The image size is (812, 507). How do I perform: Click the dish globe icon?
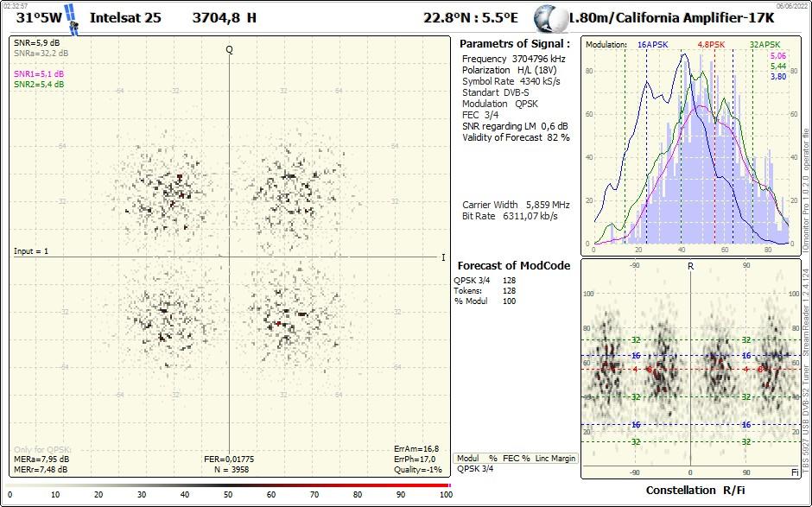coord(548,18)
